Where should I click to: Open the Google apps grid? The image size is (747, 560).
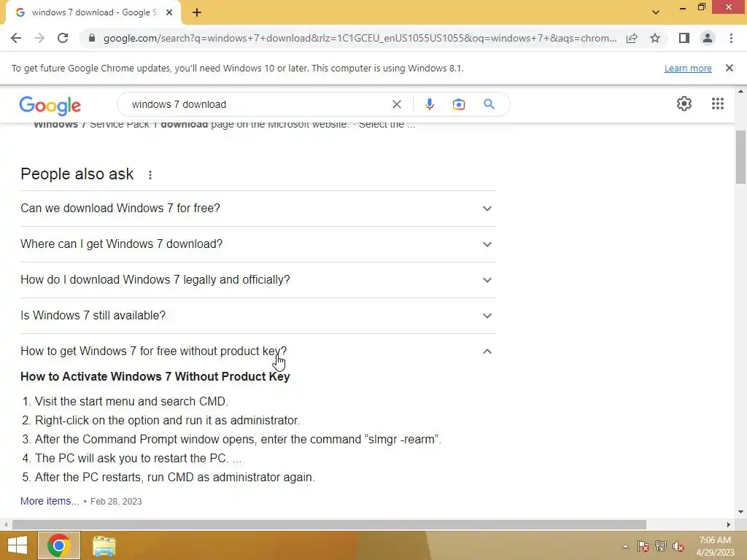(718, 104)
